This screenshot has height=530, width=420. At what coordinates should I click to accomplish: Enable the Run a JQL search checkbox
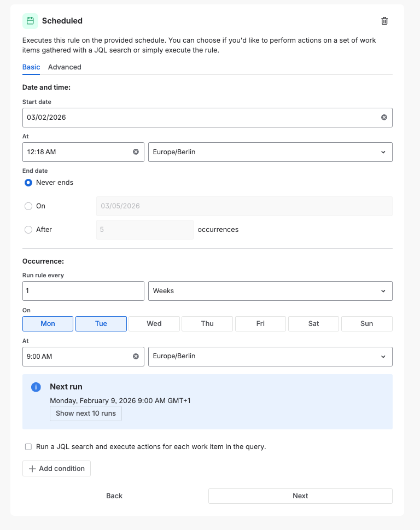point(28,447)
